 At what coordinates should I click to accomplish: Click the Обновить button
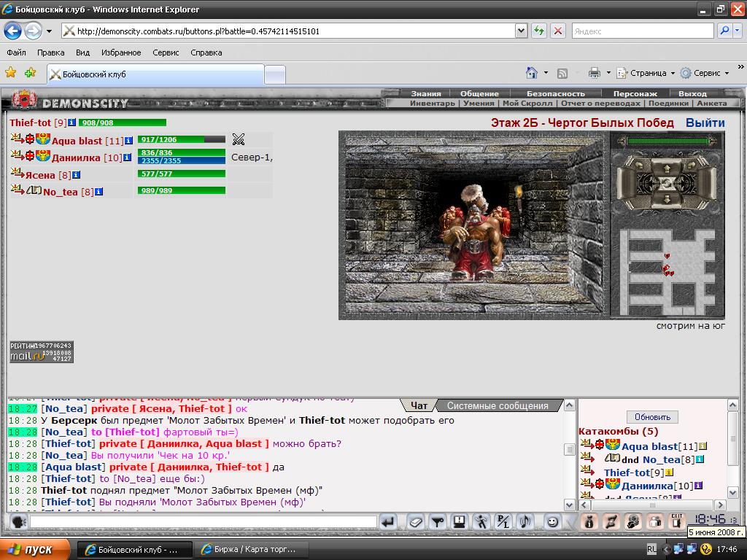pyautogui.click(x=652, y=416)
